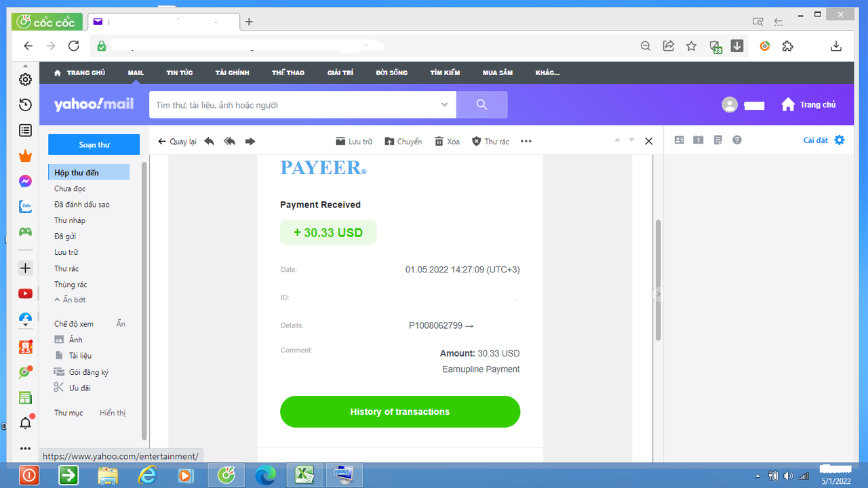This screenshot has width=868, height=488.
Task: Open KHÁC... more menu
Action: pos(547,73)
